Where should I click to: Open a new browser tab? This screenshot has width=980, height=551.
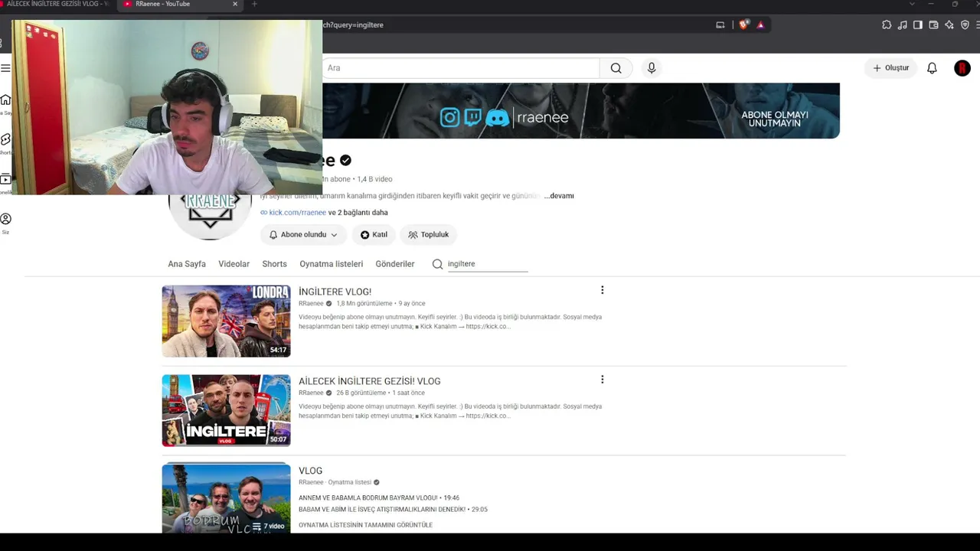coord(254,4)
